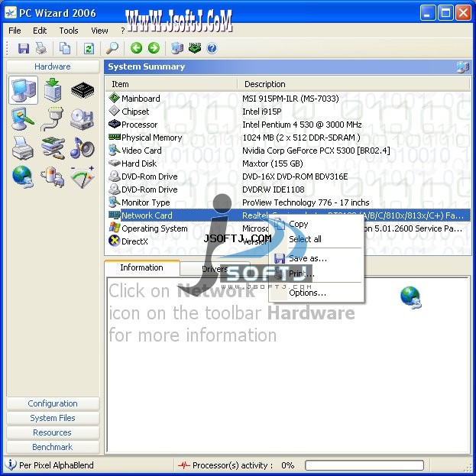Select Printers icon in Hardware panel
476x476 pixels.
tap(23, 148)
